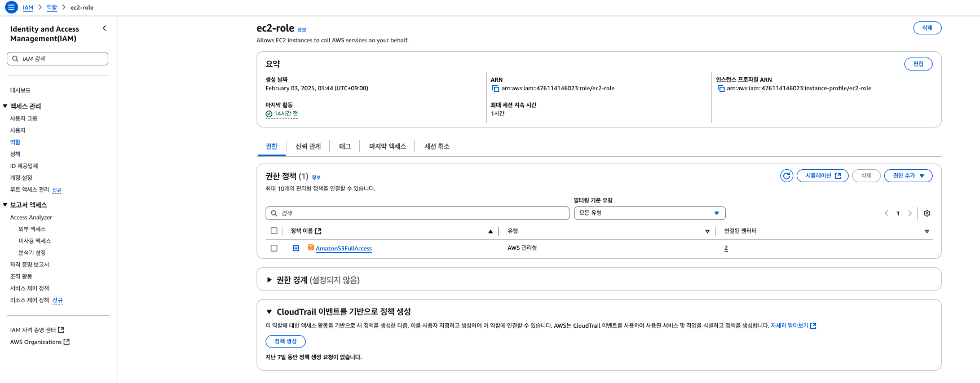
Task: Open AWS Organizations external link
Action: 40,342
